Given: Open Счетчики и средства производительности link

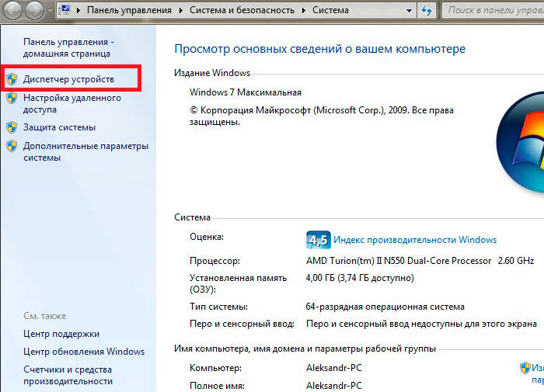Looking at the screenshot, I should point(68,376).
